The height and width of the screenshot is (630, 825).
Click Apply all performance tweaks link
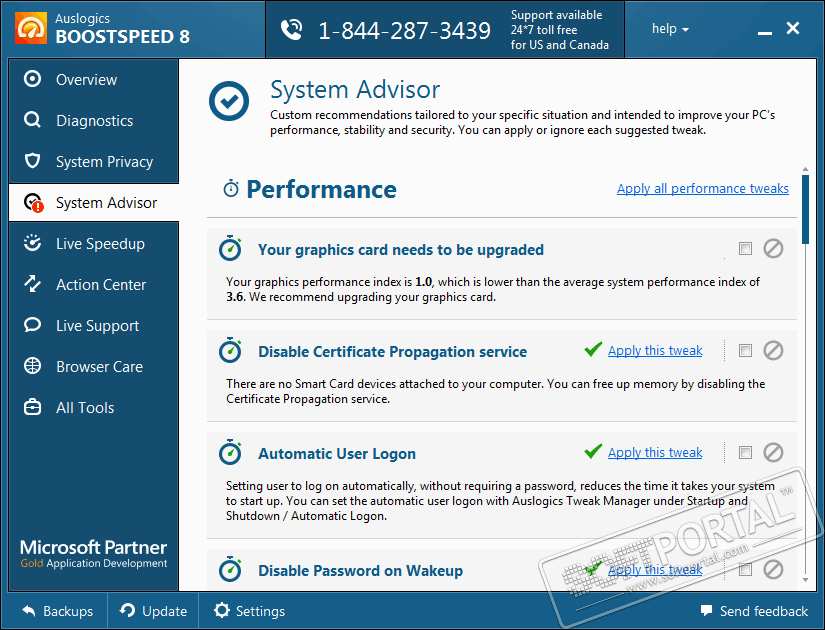[703, 188]
